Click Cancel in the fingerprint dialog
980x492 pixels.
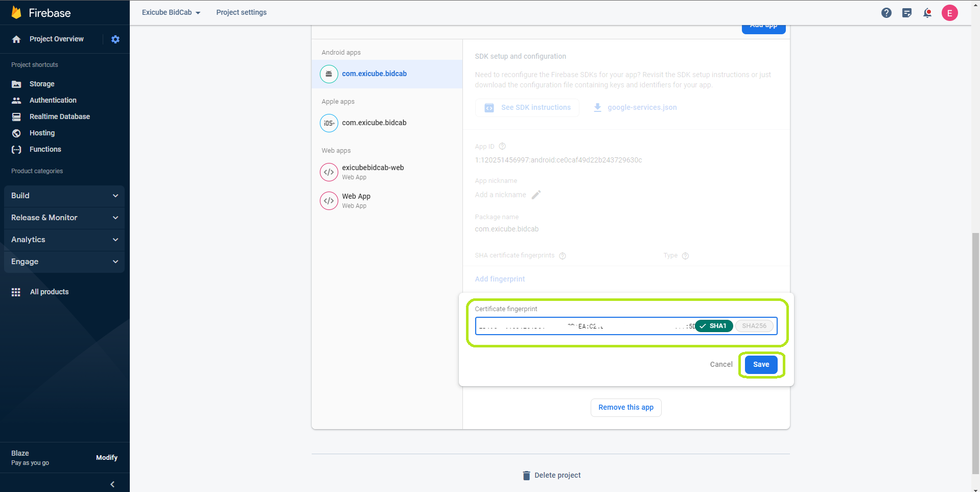coord(721,364)
